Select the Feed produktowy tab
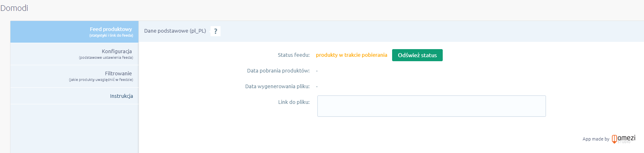The width and height of the screenshot is (644, 153). click(74, 32)
